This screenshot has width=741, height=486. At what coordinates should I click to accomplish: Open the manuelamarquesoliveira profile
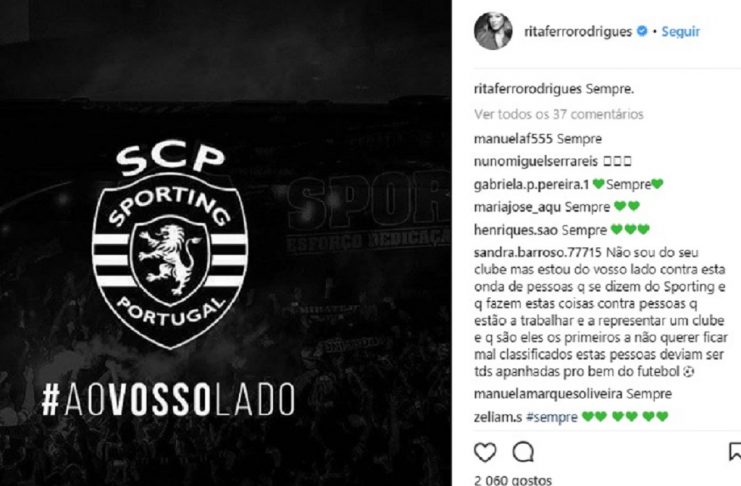[548, 393]
